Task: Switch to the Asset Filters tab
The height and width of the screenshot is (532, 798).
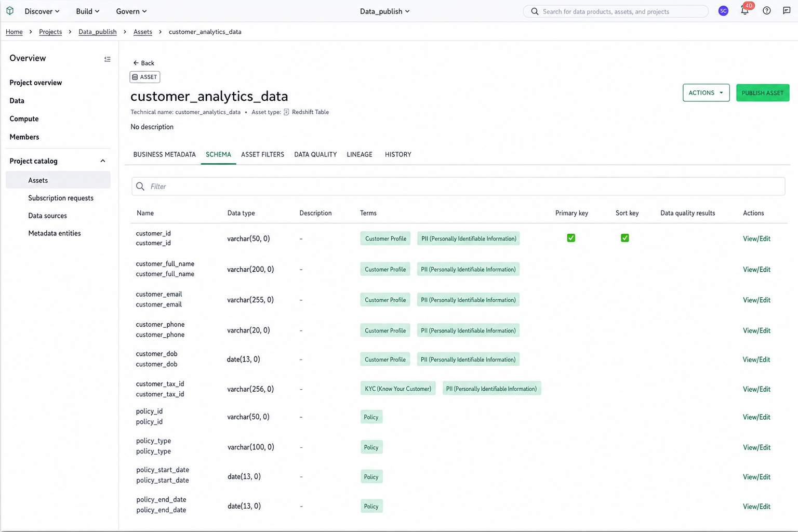Action: (x=262, y=154)
